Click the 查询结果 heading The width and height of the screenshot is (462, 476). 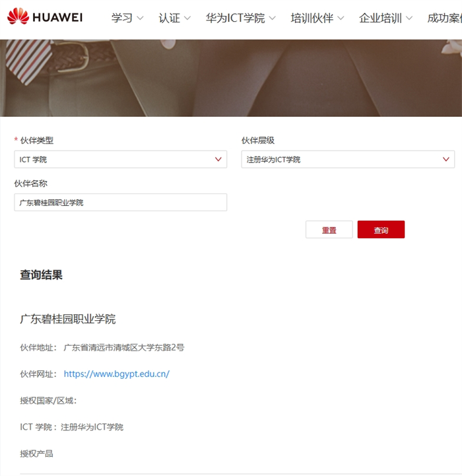coord(42,275)
